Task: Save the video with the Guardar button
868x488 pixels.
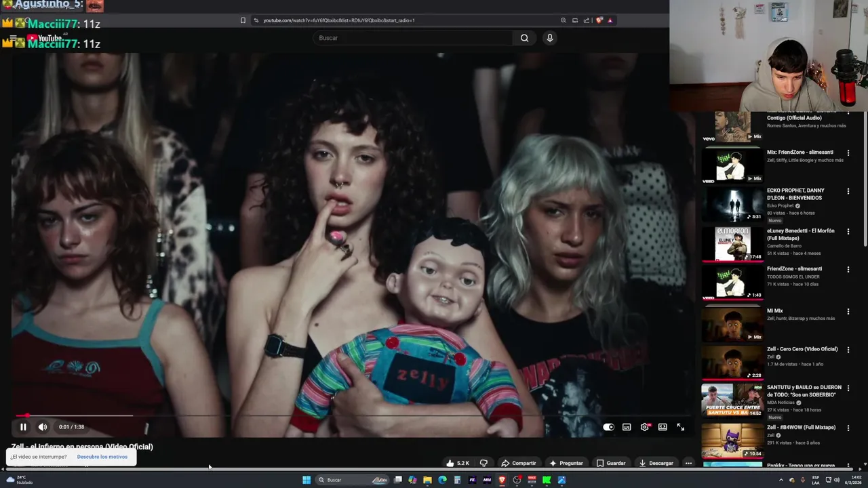Action: pyautogui.click(x=611, y=463)
